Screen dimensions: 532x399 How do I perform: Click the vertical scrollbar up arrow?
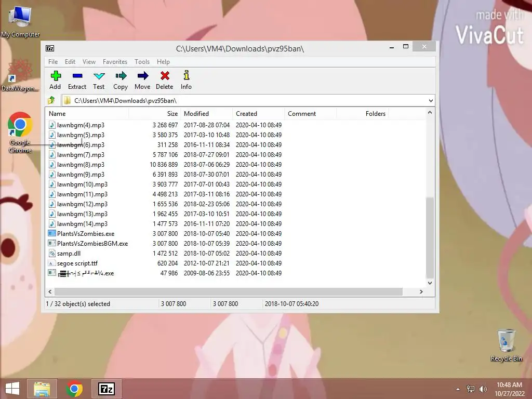(430, 112)
